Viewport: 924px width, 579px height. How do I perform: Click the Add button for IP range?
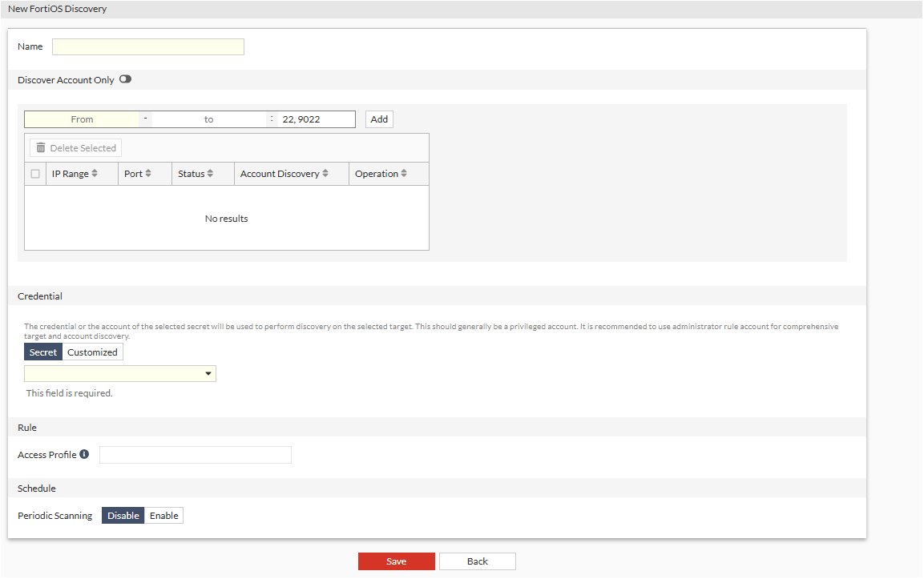(x=380, y=119)
